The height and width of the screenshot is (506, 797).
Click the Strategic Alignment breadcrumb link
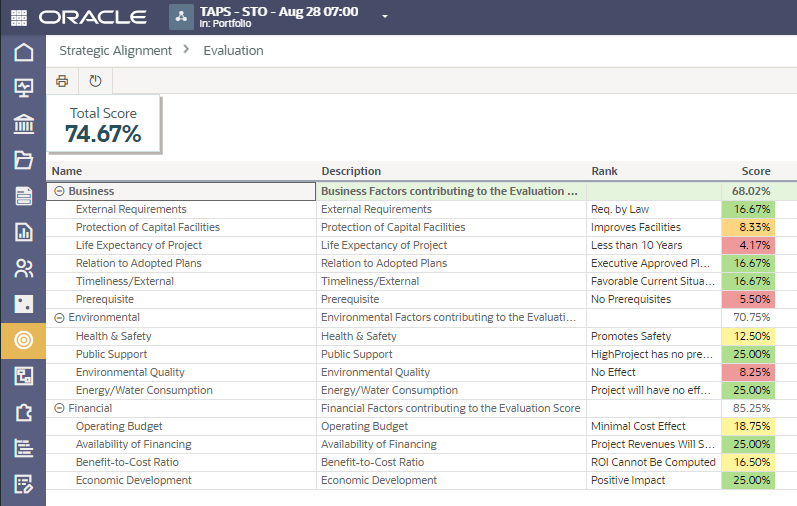coord(115,50)
